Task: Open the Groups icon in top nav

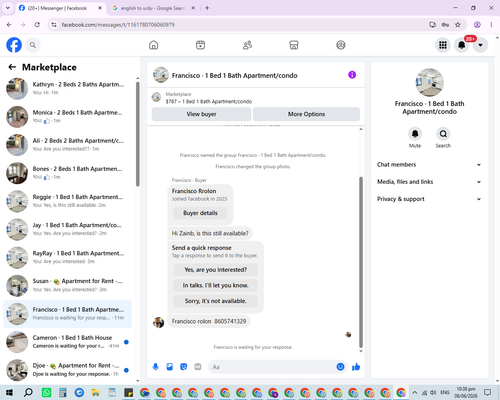Action: point(341,45)
